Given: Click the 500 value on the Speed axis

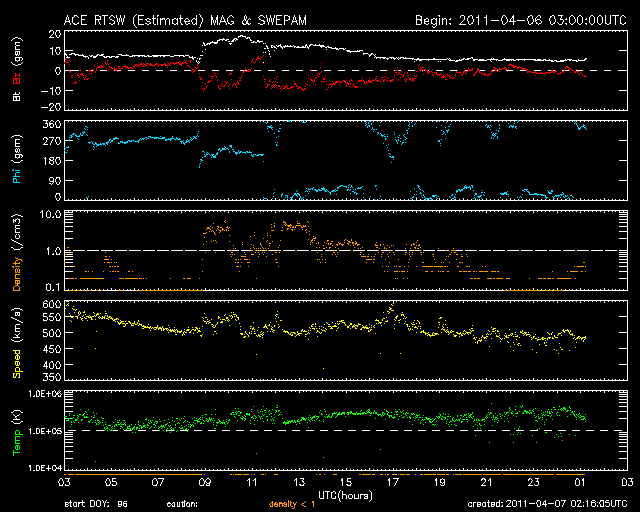Looking at the screenshot, I should (x=52, y=333).
